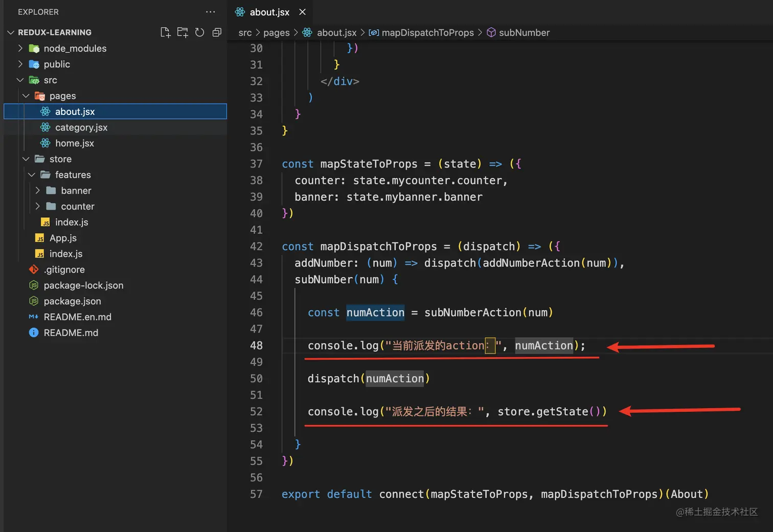Click the public folder icon
Screen dimensions: 773x532
point(34,64)
